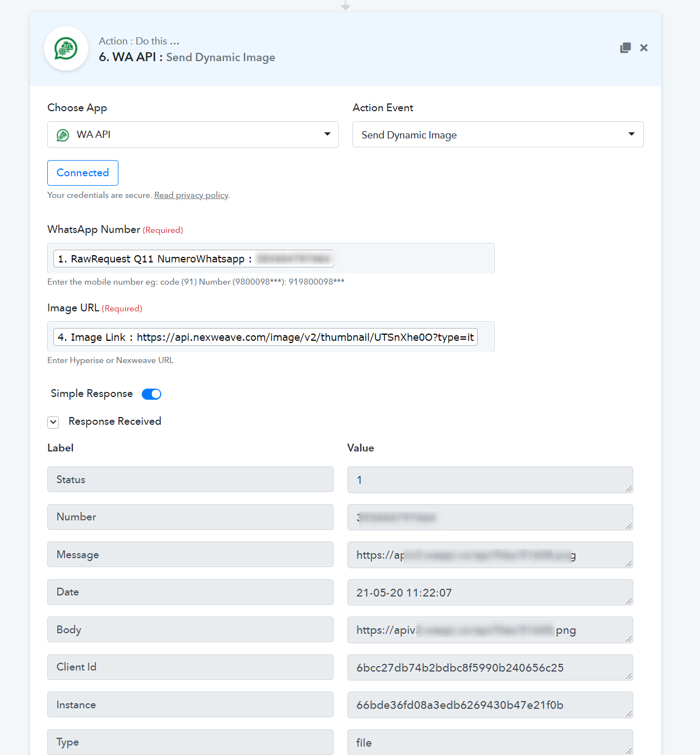Click the Status value field showing 1
This screenshot has width=700, height=755.
(x=490, y=480)
